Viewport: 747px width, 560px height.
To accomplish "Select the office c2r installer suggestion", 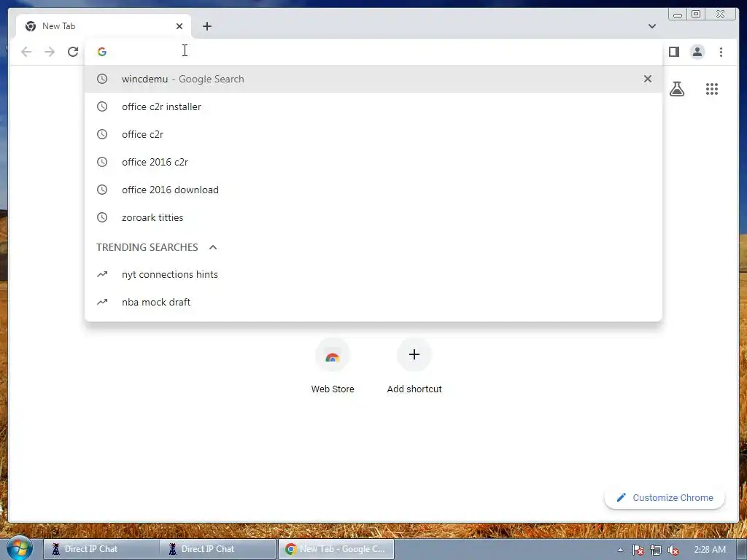I will click(373, 106).
